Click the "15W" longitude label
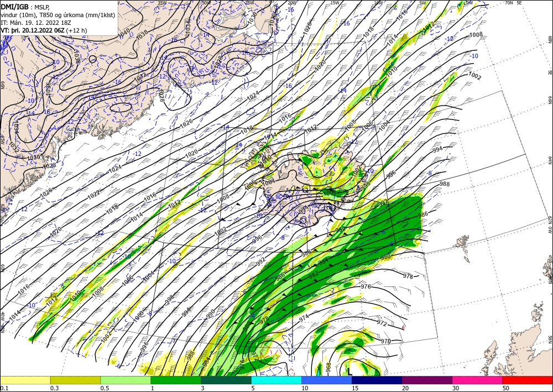 335,2
